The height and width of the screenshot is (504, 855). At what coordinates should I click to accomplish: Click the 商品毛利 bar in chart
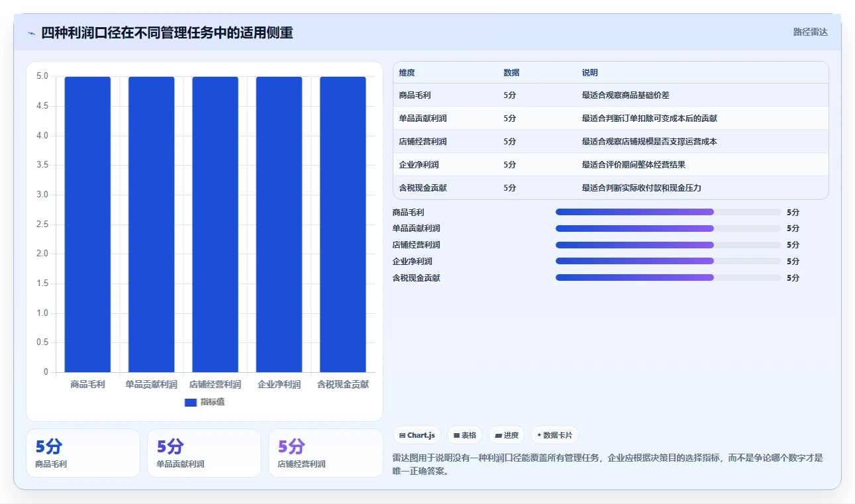(x=87, y=225)
